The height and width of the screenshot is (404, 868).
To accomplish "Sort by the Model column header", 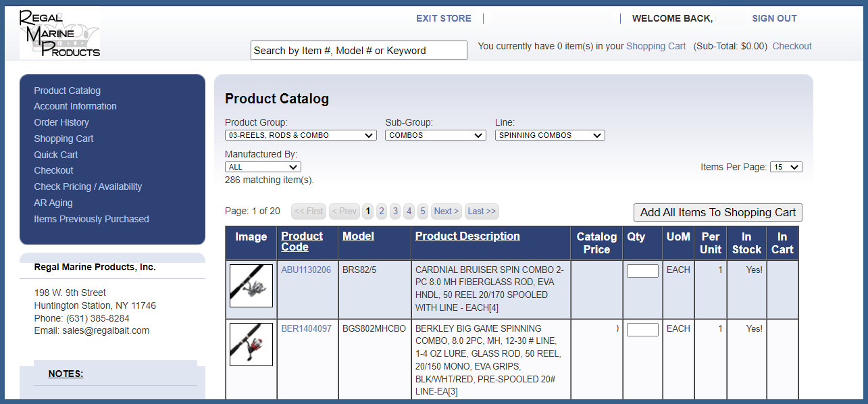I will tap(358, 236).
